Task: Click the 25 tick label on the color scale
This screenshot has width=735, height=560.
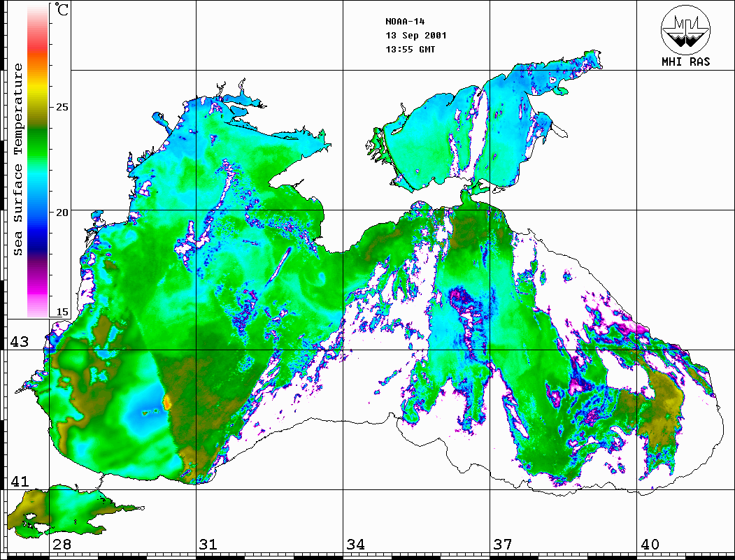Action: click(x=62, y=107)
